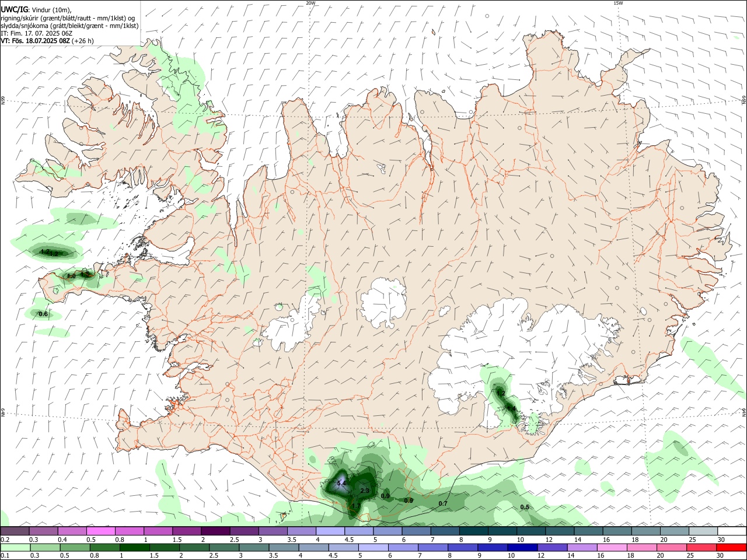Screen dimensions: 747x560
Task: Pick the violet swatch between 14 and 16 in the lower rain scale
Action: pyautogui.click(x=581, y=548)
